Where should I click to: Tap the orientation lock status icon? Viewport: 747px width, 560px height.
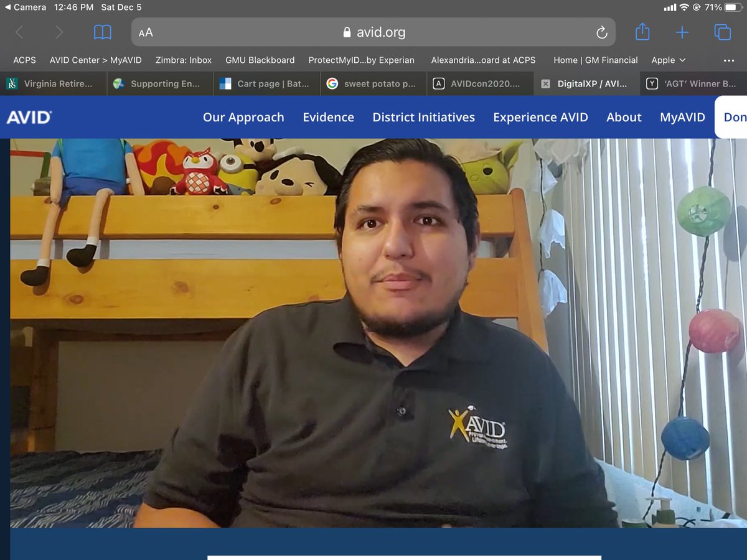tap(697, 7)
